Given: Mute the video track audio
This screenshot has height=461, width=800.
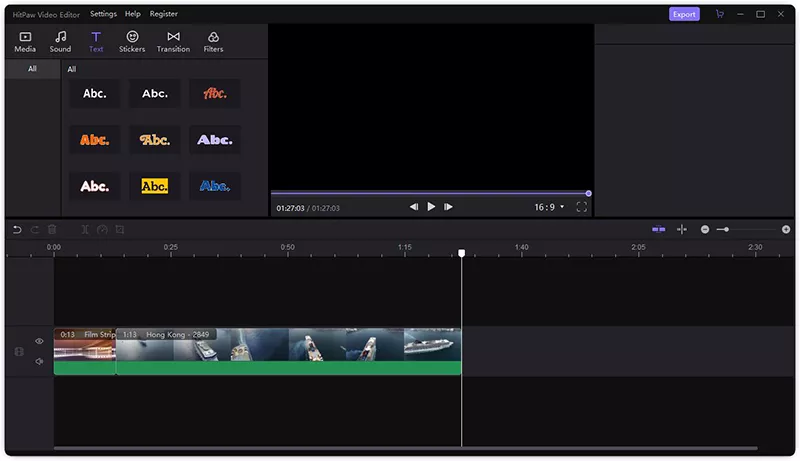Looking at the screenshot, I should point(39,362).
